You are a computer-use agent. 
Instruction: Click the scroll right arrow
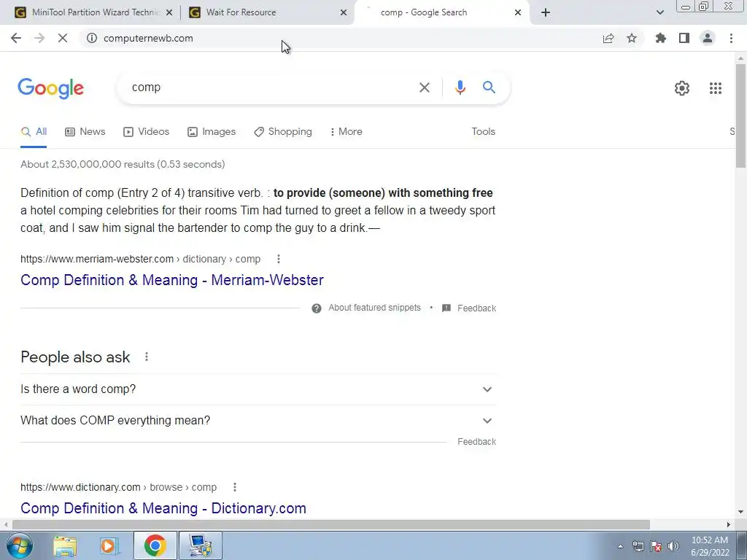pos(729,525)
